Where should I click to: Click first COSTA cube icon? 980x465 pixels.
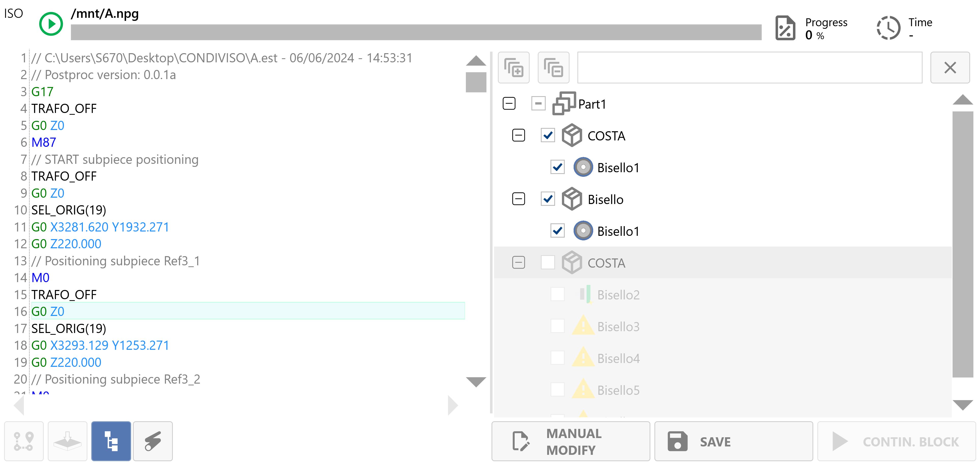tap(572, 135)
